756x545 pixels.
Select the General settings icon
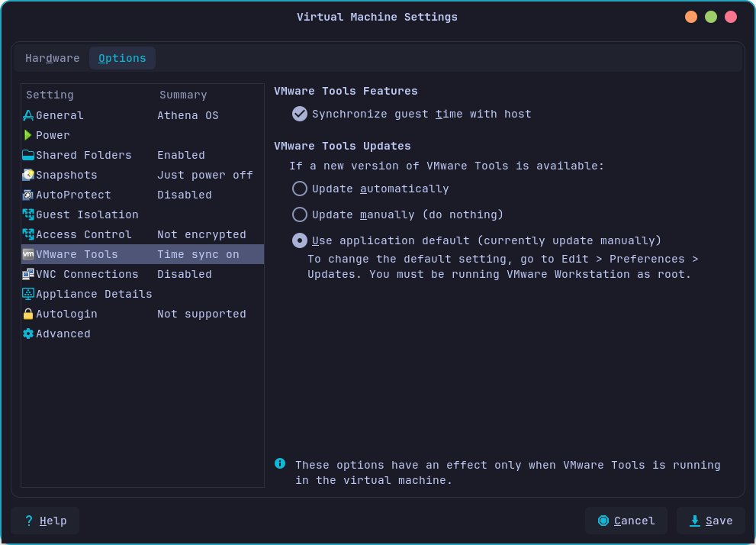tap(29, 115)
